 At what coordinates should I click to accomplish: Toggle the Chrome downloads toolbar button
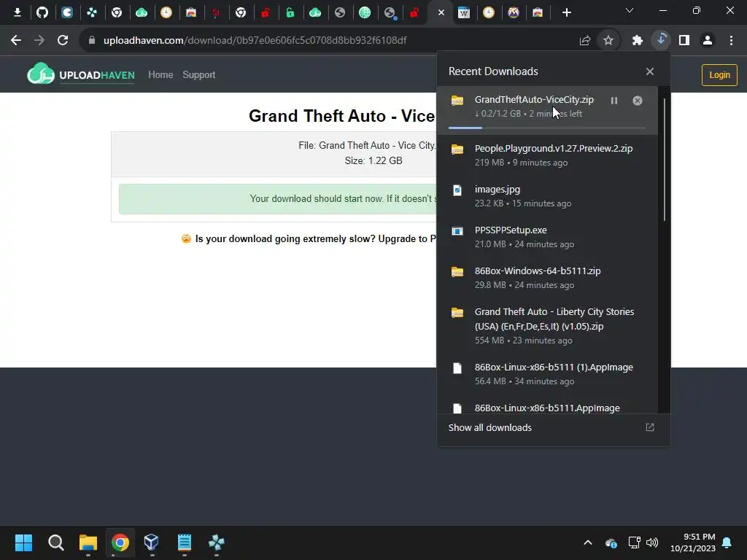(x=661, y=39)
